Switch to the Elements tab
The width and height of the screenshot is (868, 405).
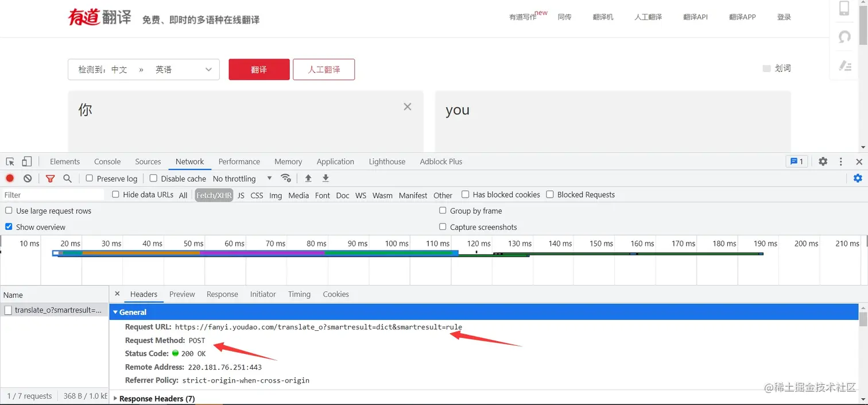pos(65,161)
